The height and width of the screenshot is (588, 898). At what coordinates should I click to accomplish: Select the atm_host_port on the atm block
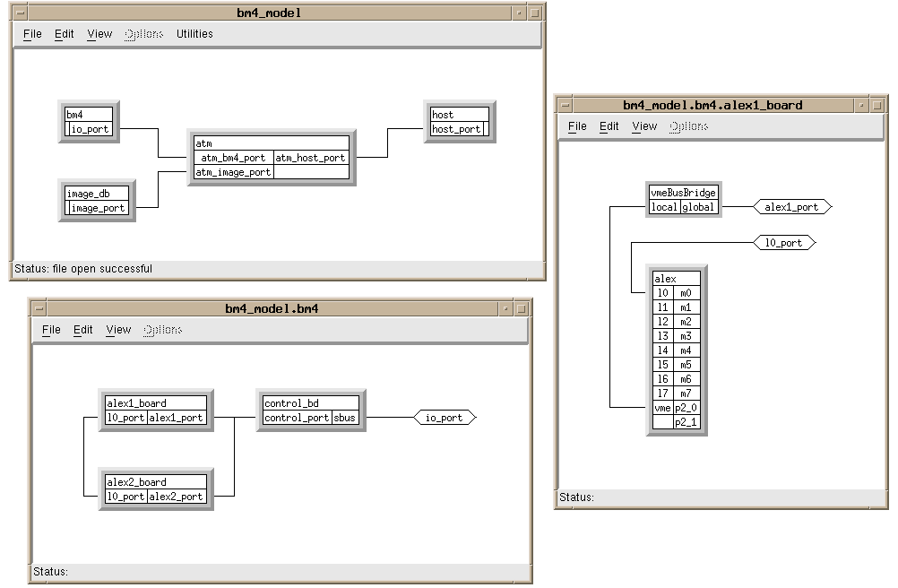click(x=310, y=158)
